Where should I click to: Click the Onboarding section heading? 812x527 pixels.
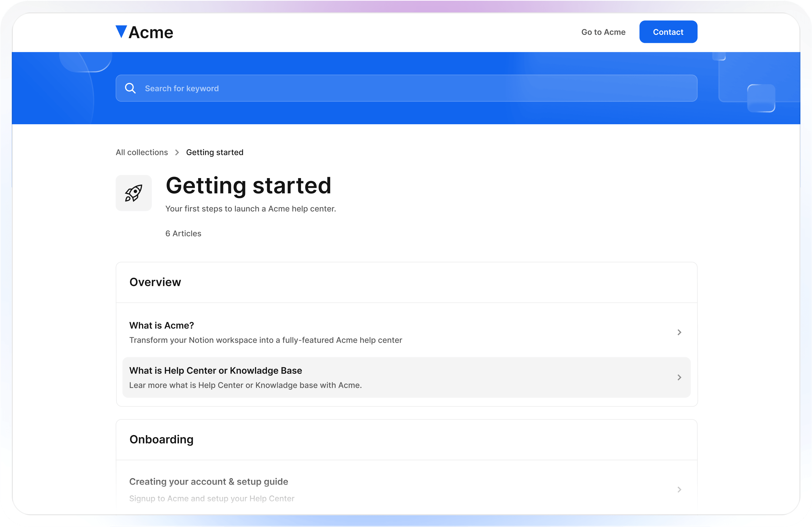pos(161,439)
